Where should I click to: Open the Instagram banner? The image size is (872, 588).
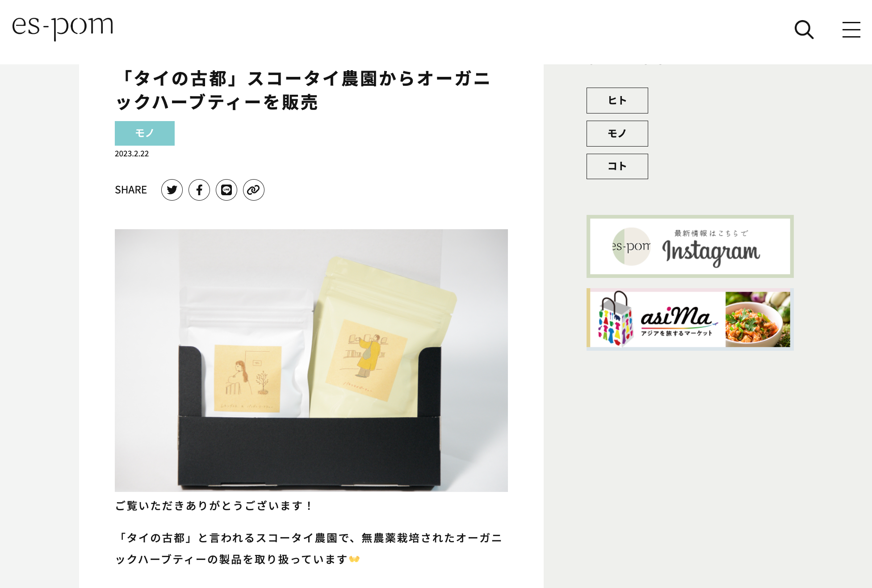[x=690, y=247]
